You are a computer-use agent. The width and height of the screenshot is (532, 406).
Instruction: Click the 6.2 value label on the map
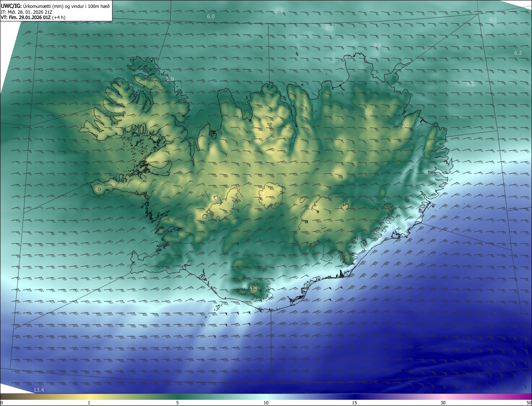click(x=517, y=53)
